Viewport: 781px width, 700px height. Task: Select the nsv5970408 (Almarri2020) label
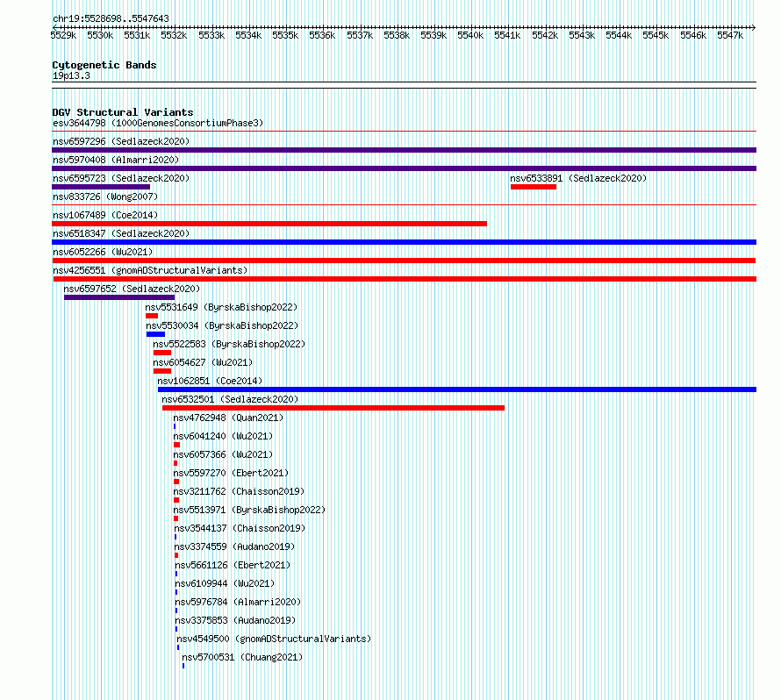(x=116, y=160)
